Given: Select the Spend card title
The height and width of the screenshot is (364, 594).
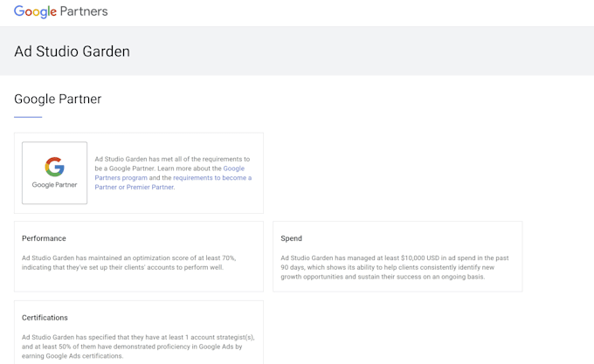Looking at the screenshot, I should (291, 238).
